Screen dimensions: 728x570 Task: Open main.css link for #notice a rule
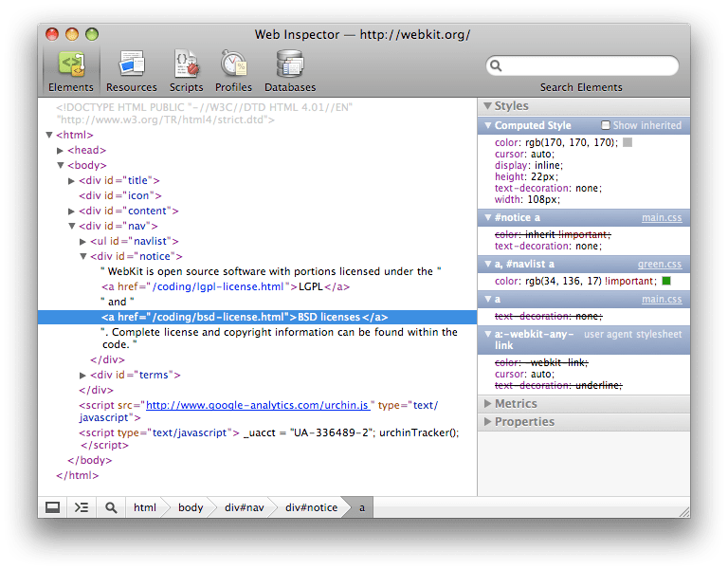click(662, 217)
